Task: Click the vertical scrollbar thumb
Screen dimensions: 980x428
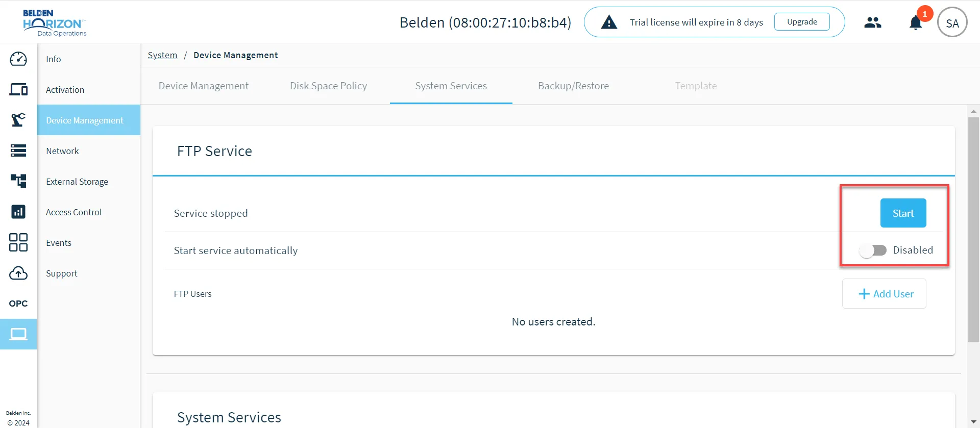Action: [x=973, y=230]
